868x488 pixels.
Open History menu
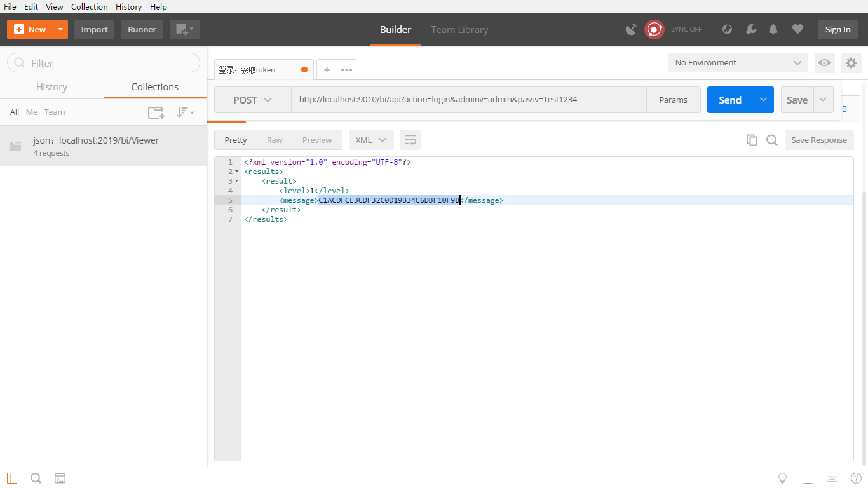[x=129, y=6]
